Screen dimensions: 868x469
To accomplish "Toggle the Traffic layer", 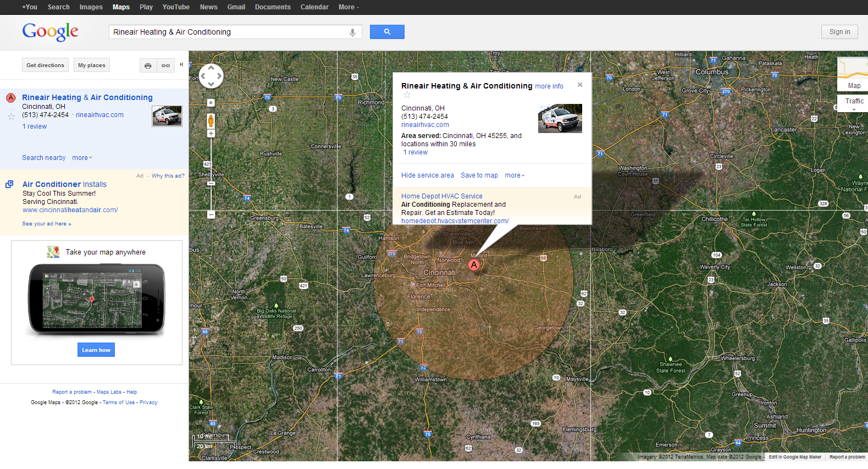I will tap(854, 101).
